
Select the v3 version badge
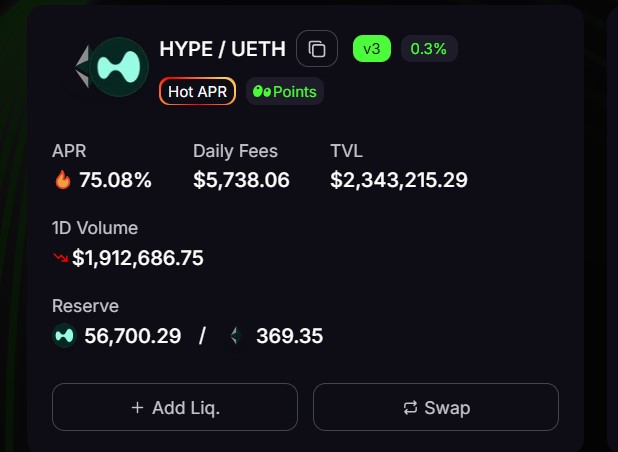[372, 48]
